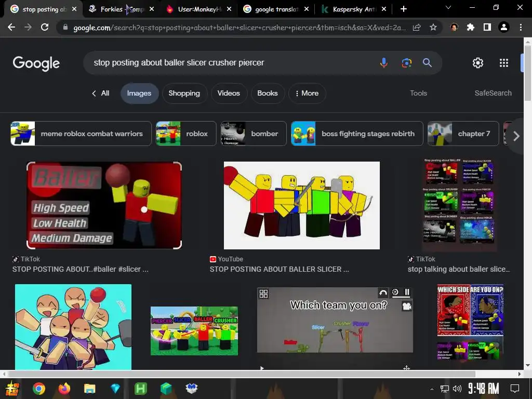Go back to All results

click(x=101, y=94)
